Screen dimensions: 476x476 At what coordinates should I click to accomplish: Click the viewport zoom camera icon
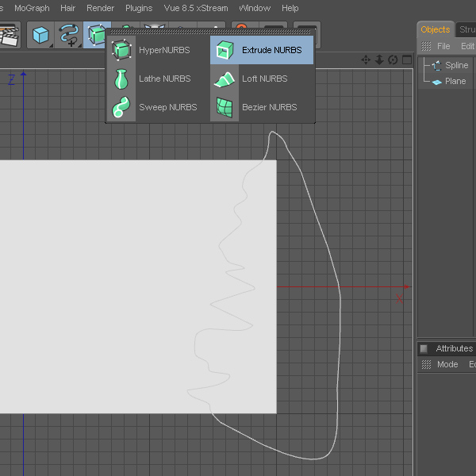click(379, 59)
